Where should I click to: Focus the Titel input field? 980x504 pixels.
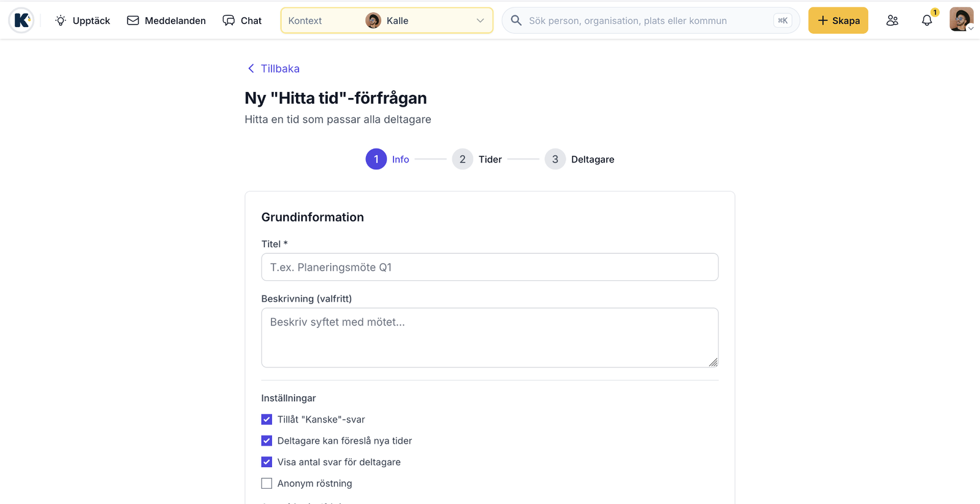tap(490, 267)
